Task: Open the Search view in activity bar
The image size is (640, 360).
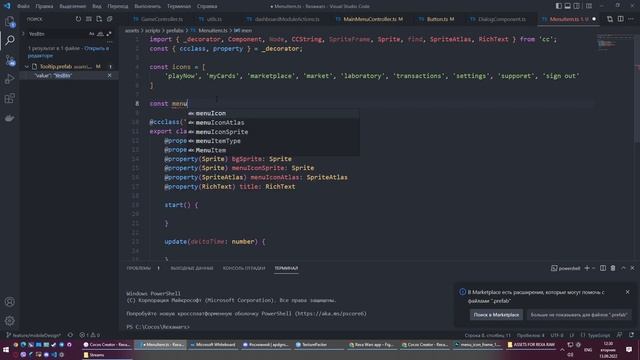Action: coord(10,40)
